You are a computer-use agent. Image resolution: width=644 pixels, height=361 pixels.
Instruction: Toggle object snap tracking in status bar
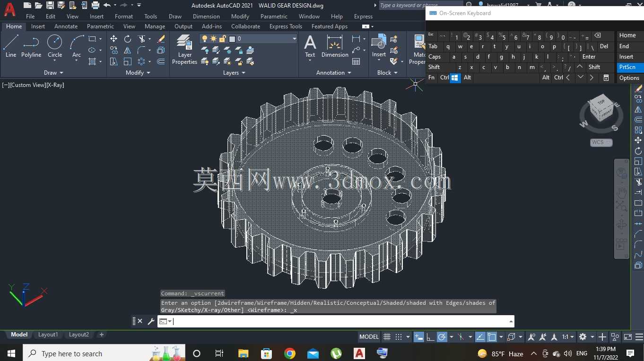coord(480,337)
